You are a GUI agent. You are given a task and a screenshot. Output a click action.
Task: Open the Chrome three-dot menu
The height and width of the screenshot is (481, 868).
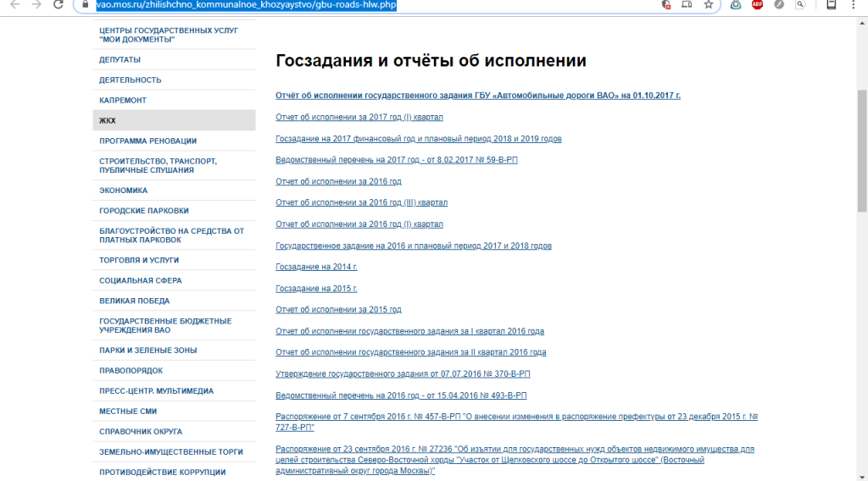tap(853, 4)
